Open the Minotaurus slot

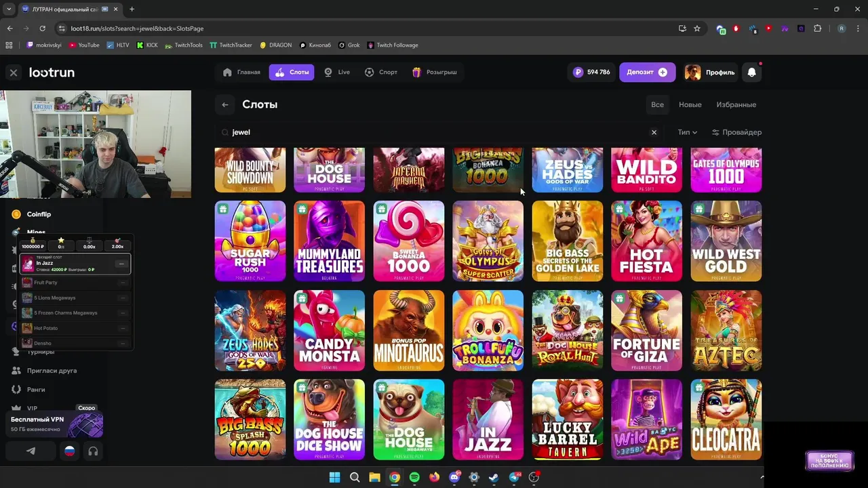pyautogui.click(x=409, y=330)
